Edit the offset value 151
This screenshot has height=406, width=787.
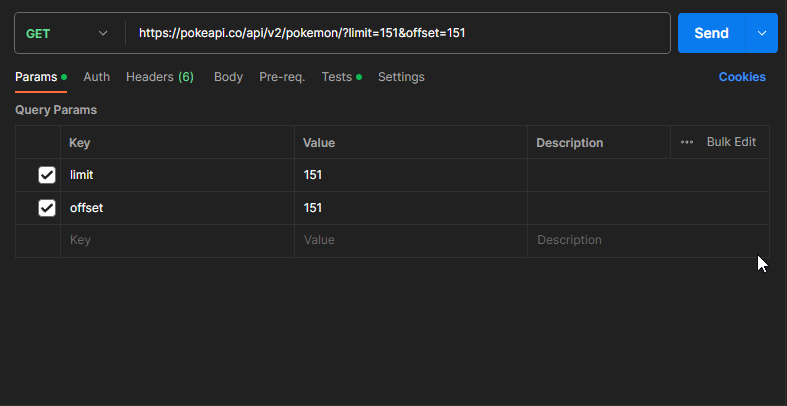click(411, 208)
